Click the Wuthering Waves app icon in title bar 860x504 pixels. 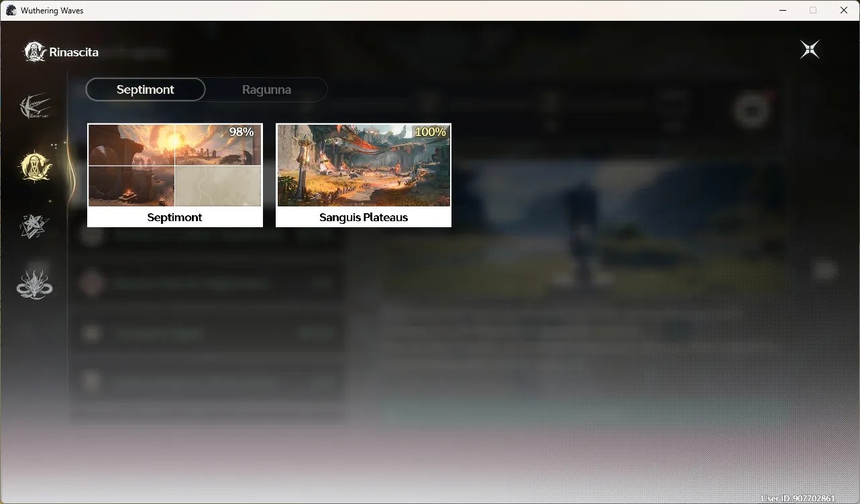pos(11,10)
